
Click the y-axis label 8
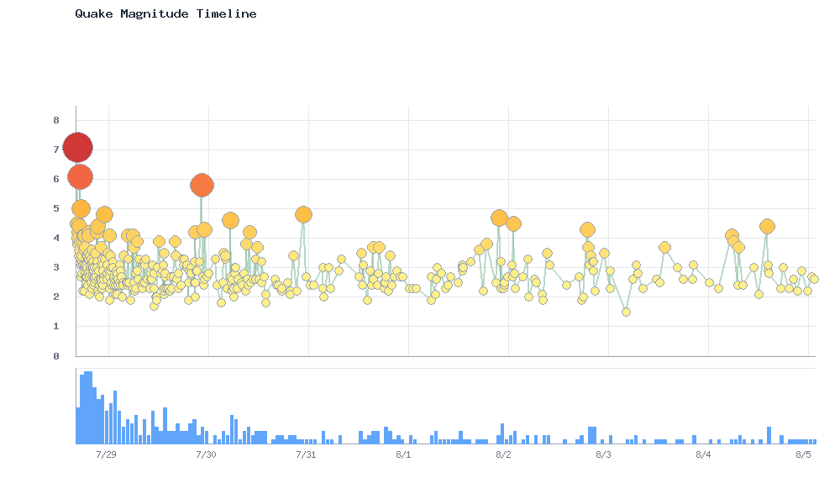tap(56, 120)
